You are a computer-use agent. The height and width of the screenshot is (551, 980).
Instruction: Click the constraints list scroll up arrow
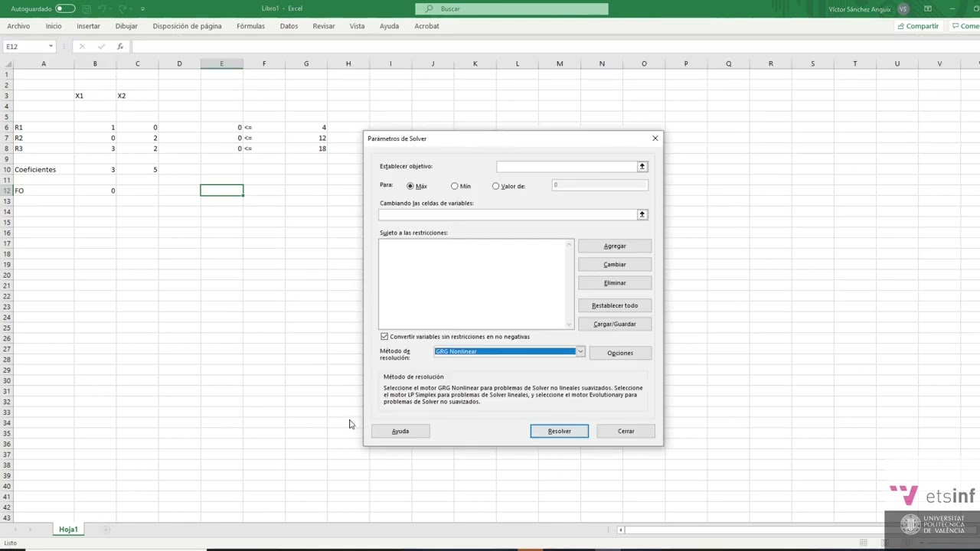(x=569, y=245)
